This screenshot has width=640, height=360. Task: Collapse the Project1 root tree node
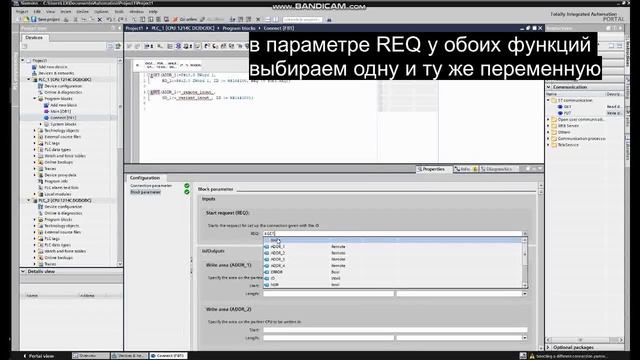(x=23, y=60)
